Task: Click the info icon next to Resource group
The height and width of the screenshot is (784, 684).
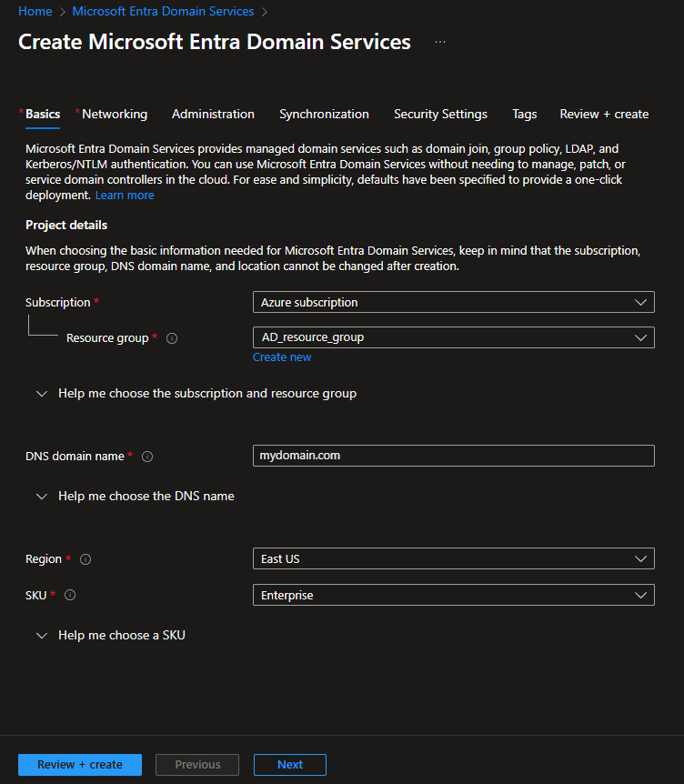Action: 172,338
